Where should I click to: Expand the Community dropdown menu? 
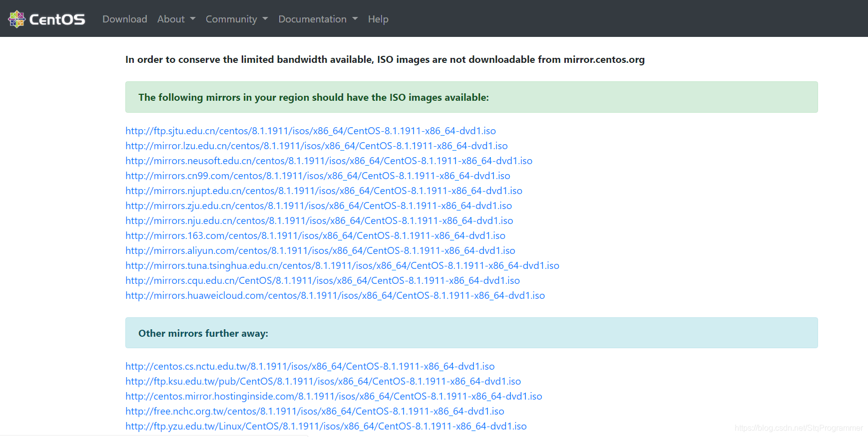(x=237, y=19)
